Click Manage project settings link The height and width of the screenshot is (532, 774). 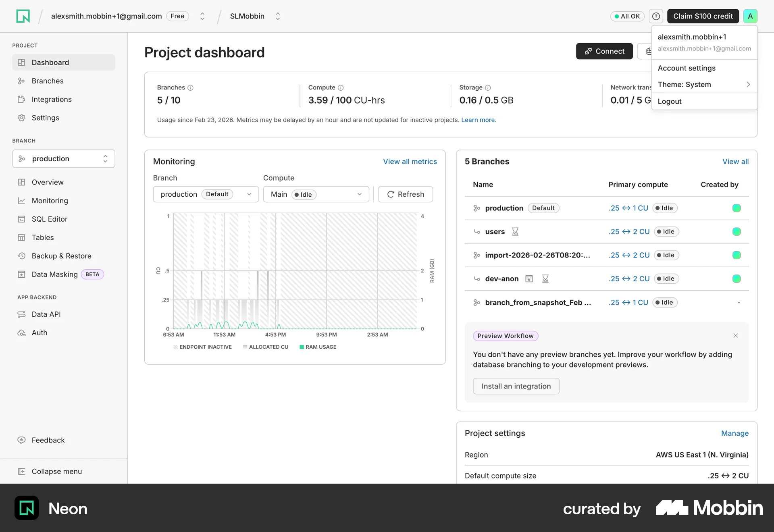tap(735, 433)
